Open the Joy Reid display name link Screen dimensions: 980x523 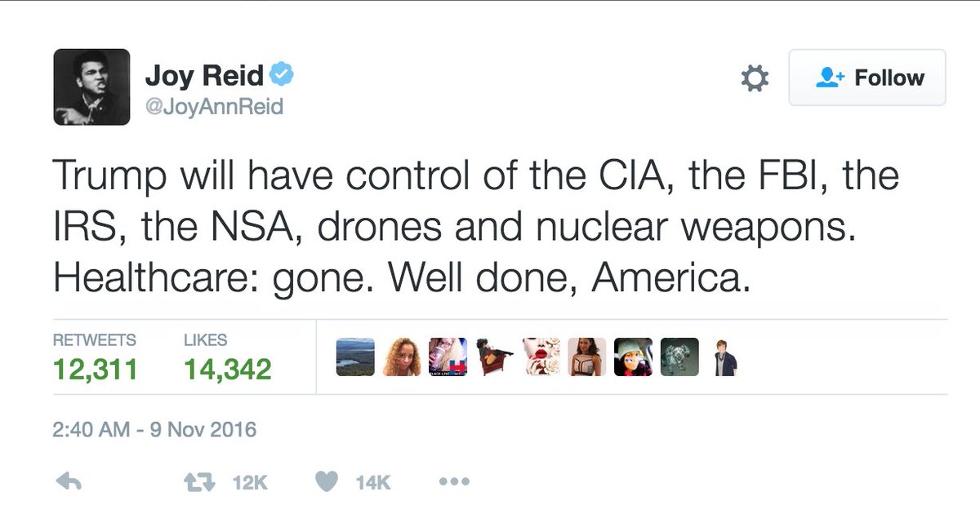click(204, 77)
